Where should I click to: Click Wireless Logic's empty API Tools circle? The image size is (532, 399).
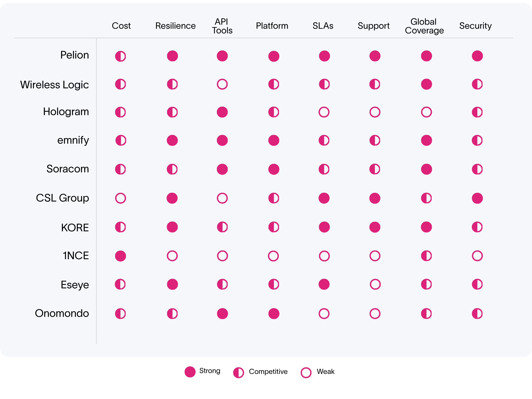[x=222, y=84]
